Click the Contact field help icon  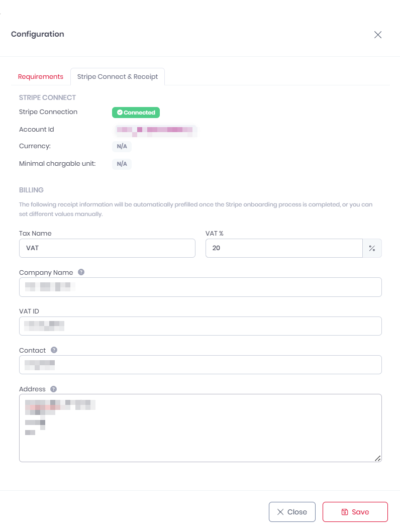coord(53,350)
